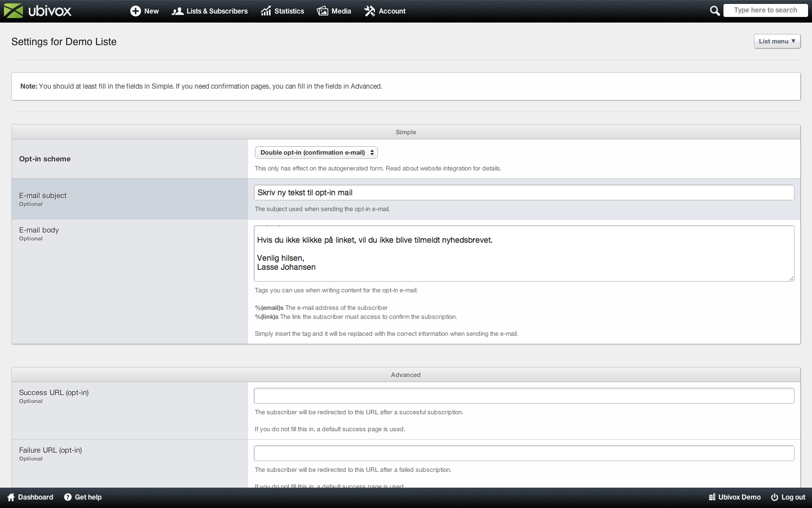
Task: Click the %(email)s tag text
Action: [x=269, y=308]
